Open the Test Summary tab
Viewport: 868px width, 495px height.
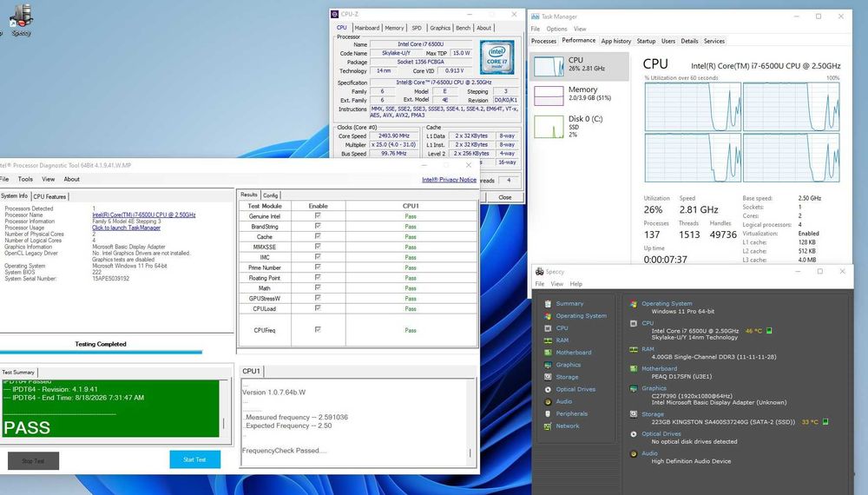18,372
